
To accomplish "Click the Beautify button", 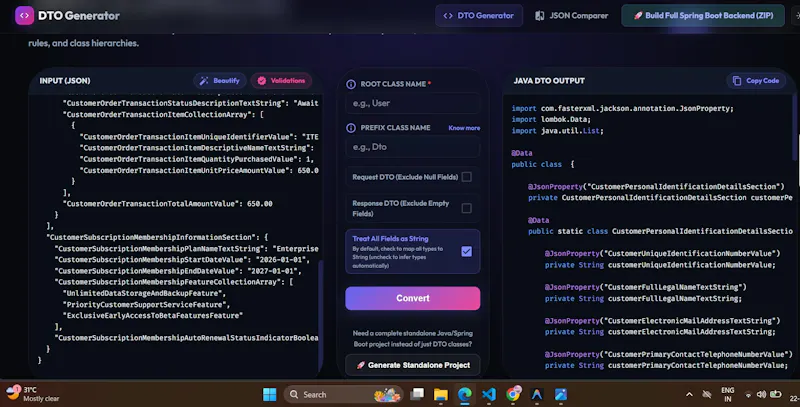I will [x=220, y=81].
